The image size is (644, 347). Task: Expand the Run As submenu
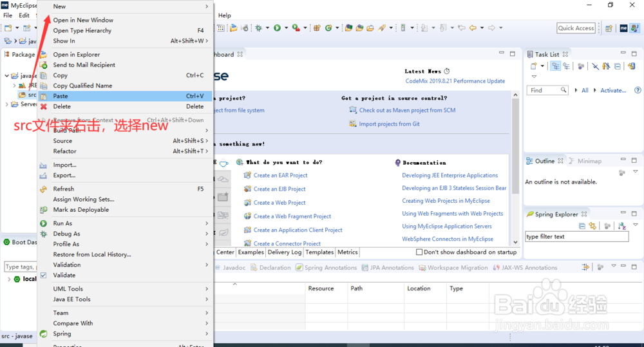(126, 223)
